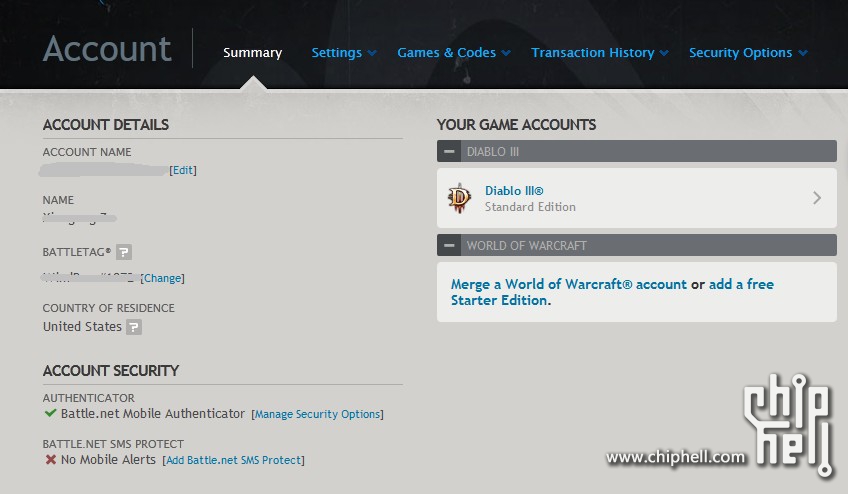Click the Account heading title

[107, 49]
